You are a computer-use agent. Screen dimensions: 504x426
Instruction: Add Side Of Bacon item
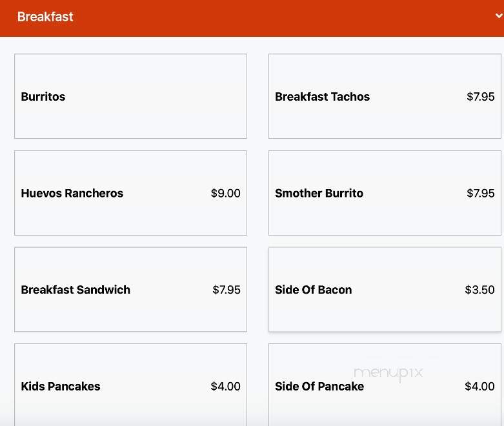click(385, 289)
